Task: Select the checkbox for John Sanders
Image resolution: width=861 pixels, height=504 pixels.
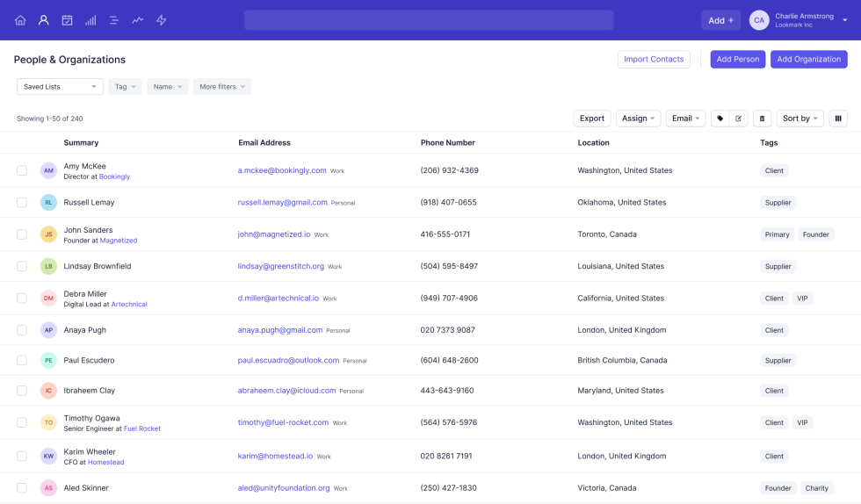Action: pyautogui.click(x=22, y=234)
